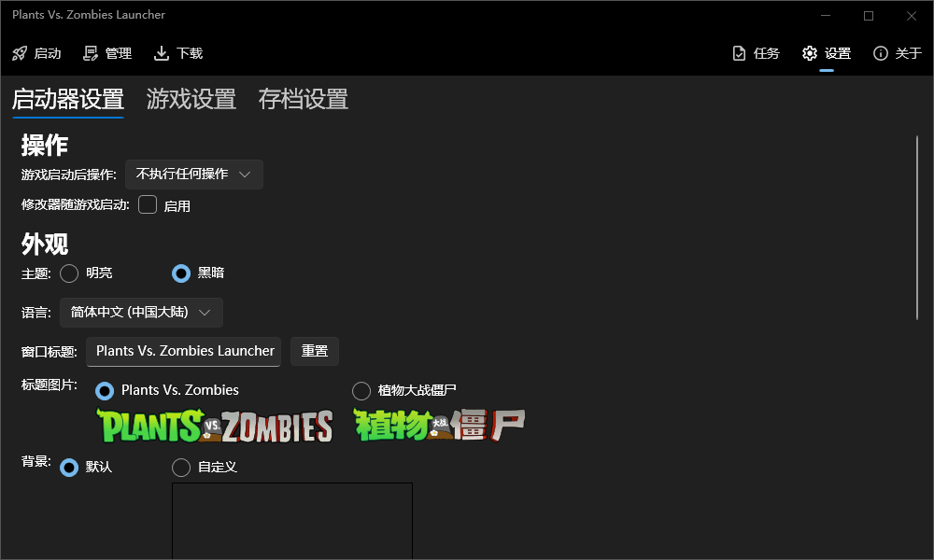Click the window title text input field
The image size is (934, 560).
[184, 351]
